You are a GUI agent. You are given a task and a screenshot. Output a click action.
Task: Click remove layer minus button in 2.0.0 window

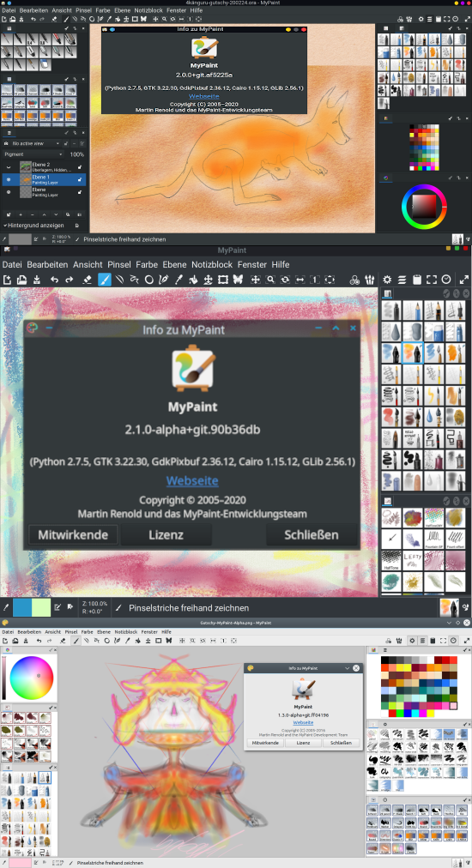tap(32, 214)
